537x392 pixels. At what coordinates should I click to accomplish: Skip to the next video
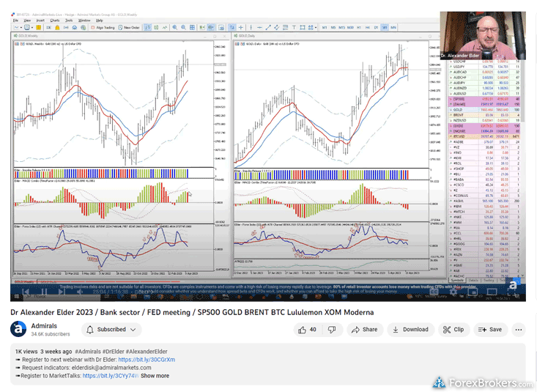(x=62, y=292)
